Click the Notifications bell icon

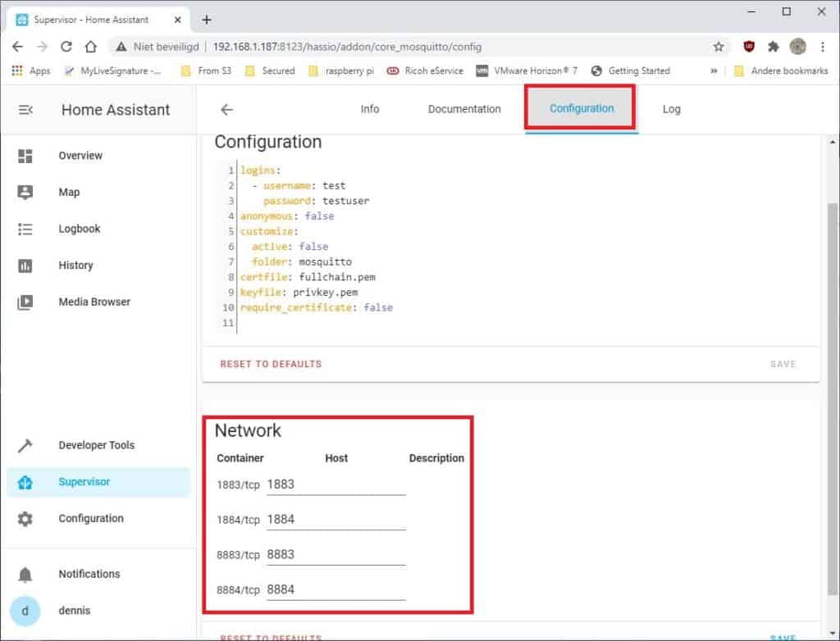point(25,574)
